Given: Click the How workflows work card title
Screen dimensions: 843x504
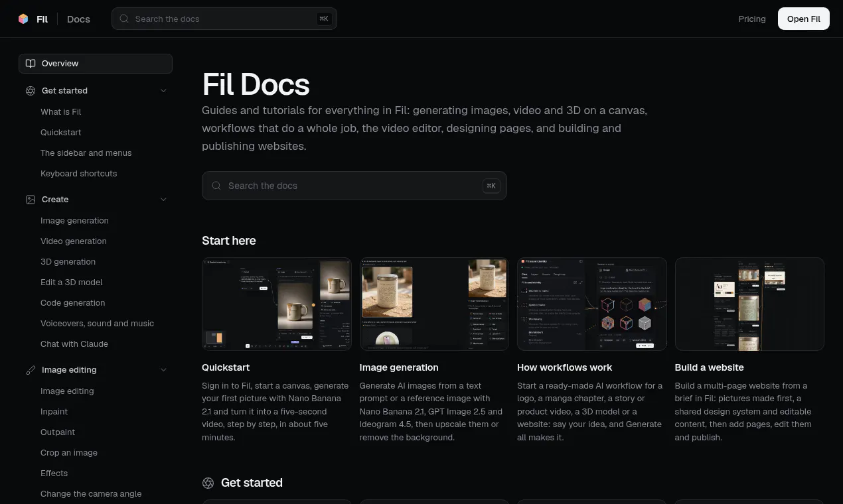Looking at the screenshot, I should click(x=565, y=367).
